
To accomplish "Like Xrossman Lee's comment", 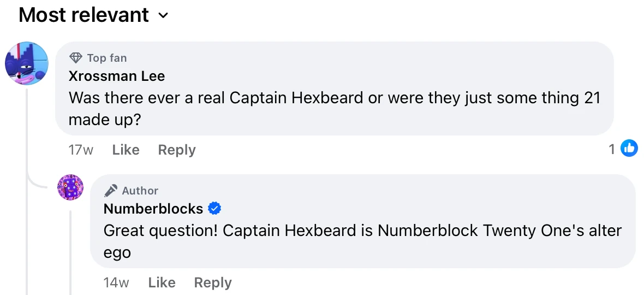I will pos(126,150).
